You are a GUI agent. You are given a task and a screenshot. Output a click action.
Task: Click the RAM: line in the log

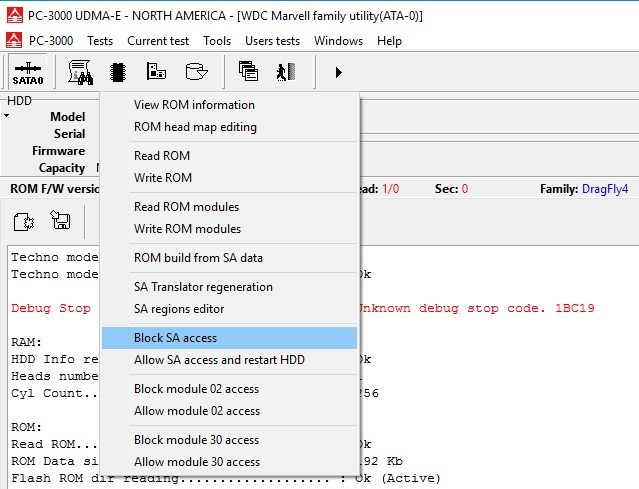pos(26,342)
